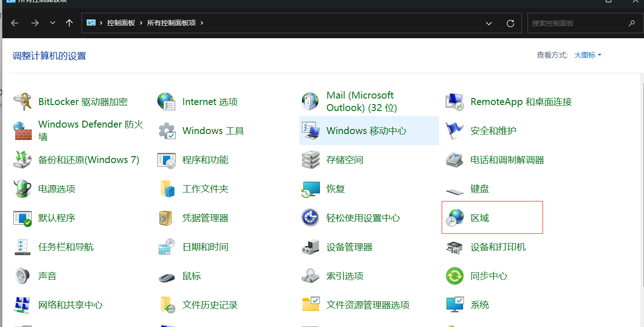Open the 存储空间 drives icon
644x327 pixels.
310,160
